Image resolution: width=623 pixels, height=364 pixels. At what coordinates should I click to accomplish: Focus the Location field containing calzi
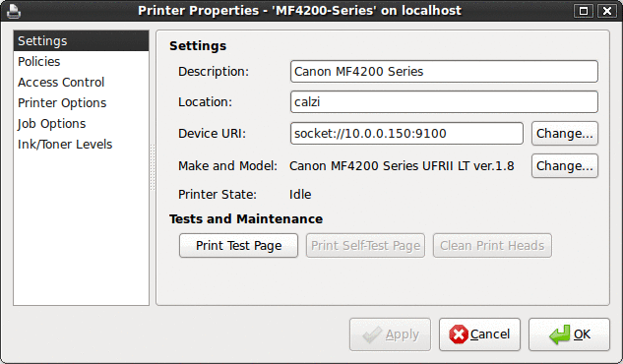pos(444,102)
